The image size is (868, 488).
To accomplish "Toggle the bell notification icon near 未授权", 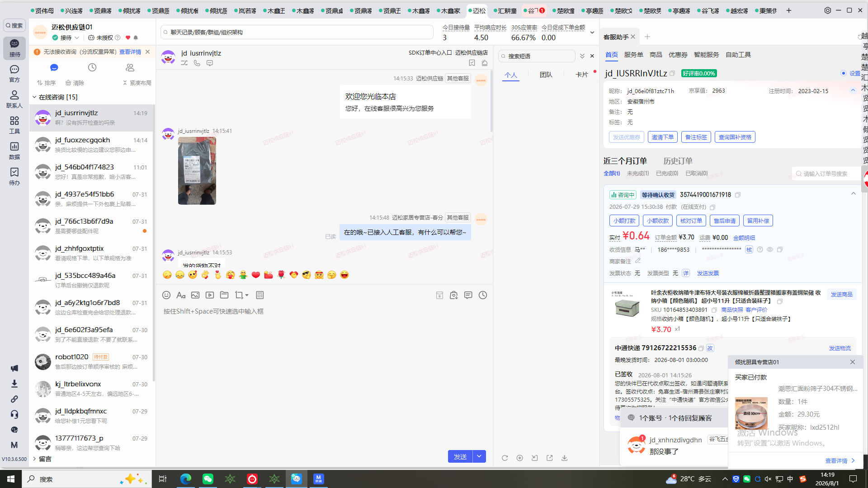I will [x=136, y=38].
